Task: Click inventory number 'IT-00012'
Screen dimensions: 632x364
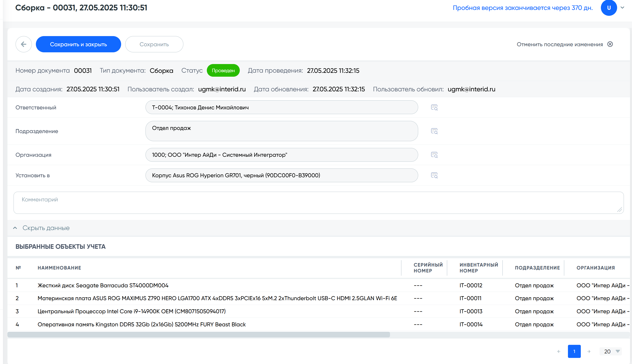Action: (x=471, y=285)
